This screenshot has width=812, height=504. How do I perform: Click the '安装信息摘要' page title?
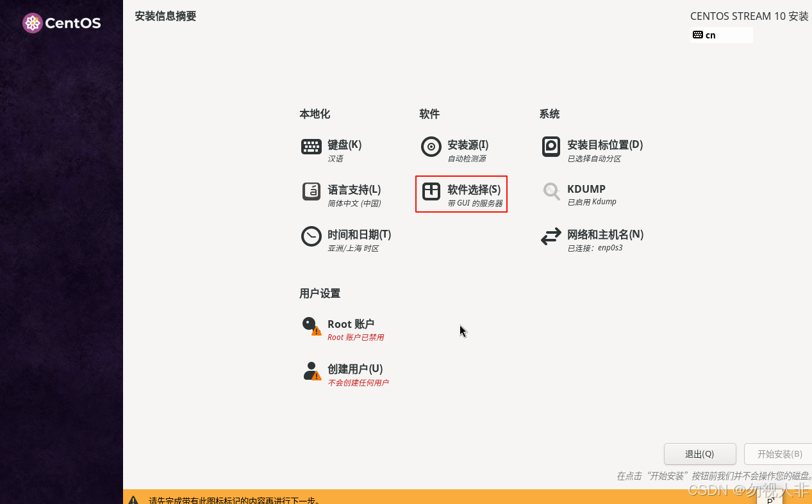[165, 16]
